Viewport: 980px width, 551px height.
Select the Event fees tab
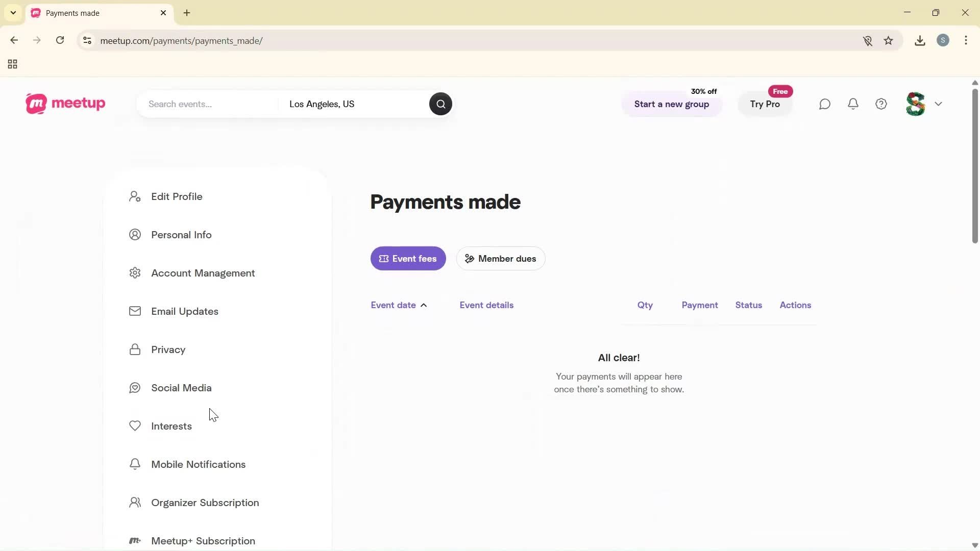[408, 259]
